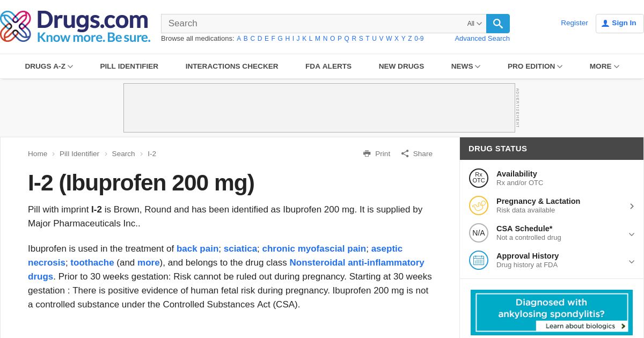644x338 pixels.
Task: Click the sciatica link
Action: [x=240, y=249]
